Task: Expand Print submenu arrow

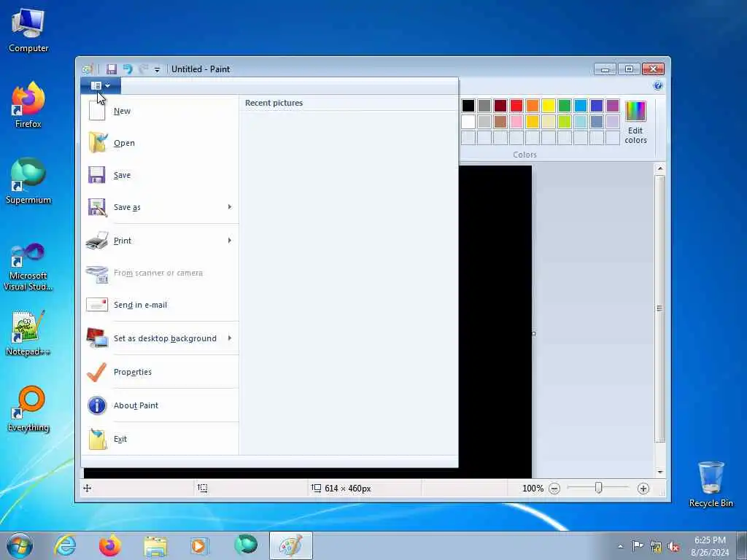Action: tap(230, 241)
